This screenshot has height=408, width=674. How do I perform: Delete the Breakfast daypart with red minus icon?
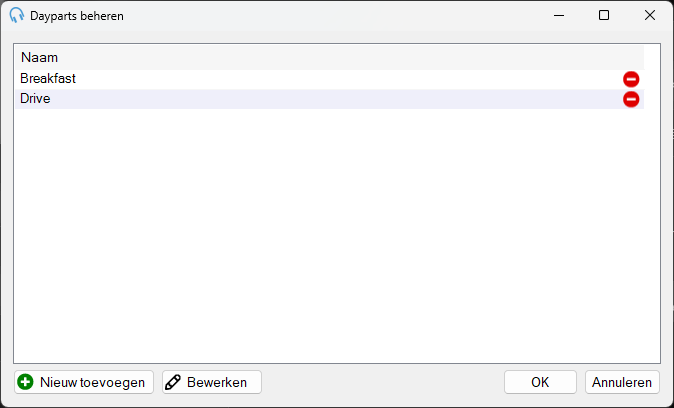631,79
